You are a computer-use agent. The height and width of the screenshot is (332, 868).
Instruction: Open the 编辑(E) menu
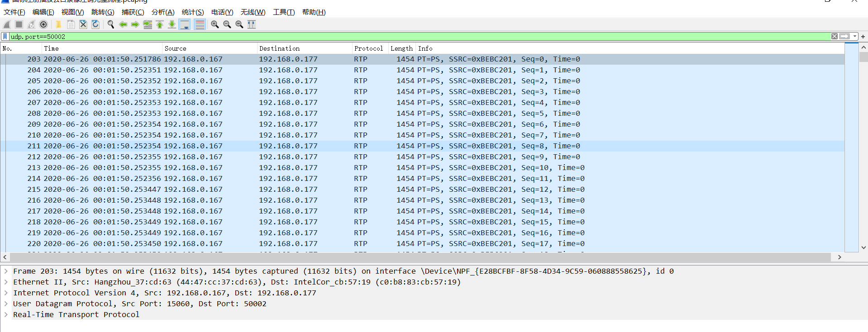43,12
